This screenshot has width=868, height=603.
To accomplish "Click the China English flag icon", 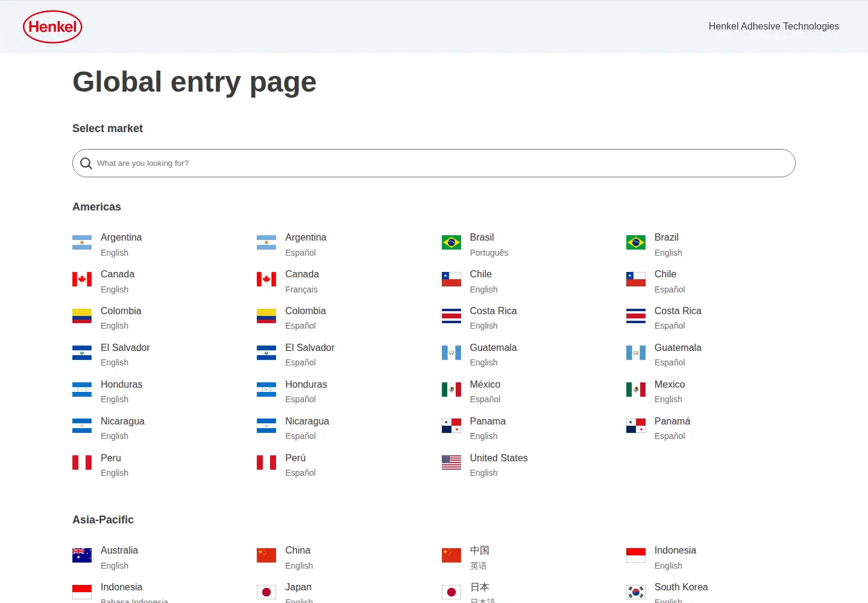I will point(266,555).
